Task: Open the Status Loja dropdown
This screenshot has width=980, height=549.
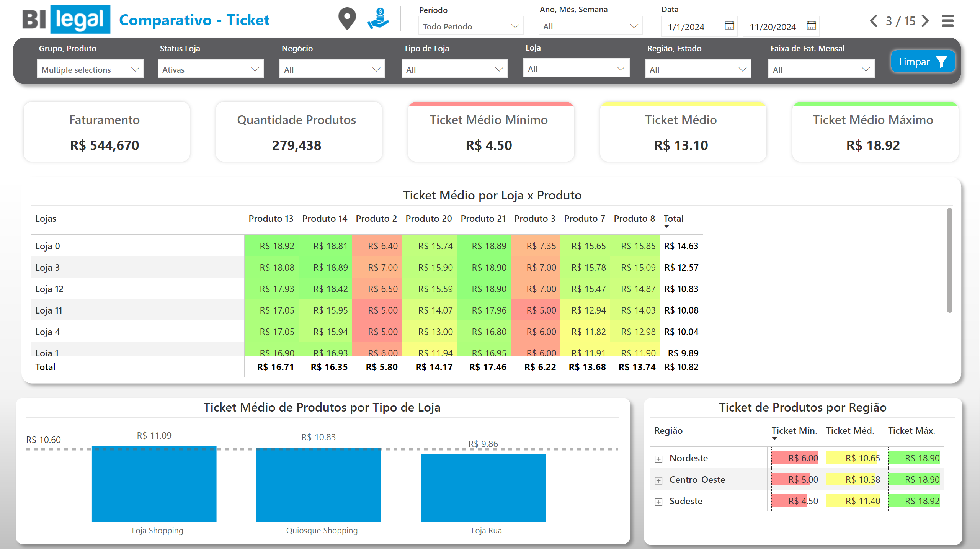Action: pos(211,70)
